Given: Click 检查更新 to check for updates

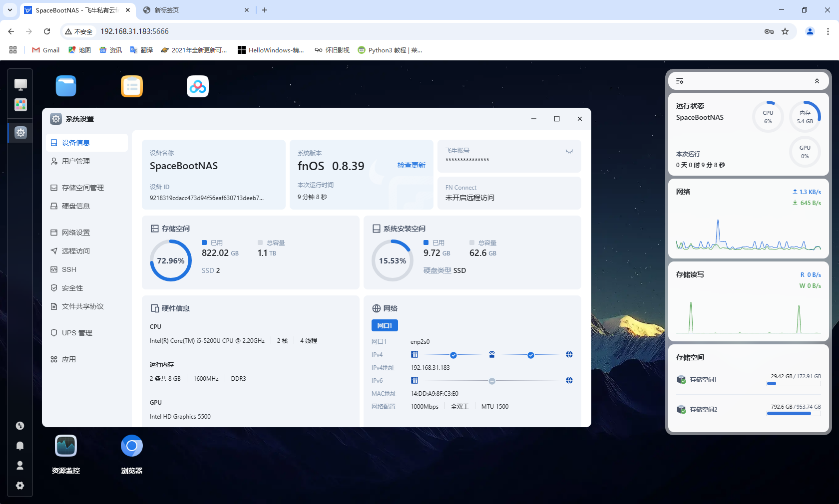Looking at the screenshot, I should [412, 165].
